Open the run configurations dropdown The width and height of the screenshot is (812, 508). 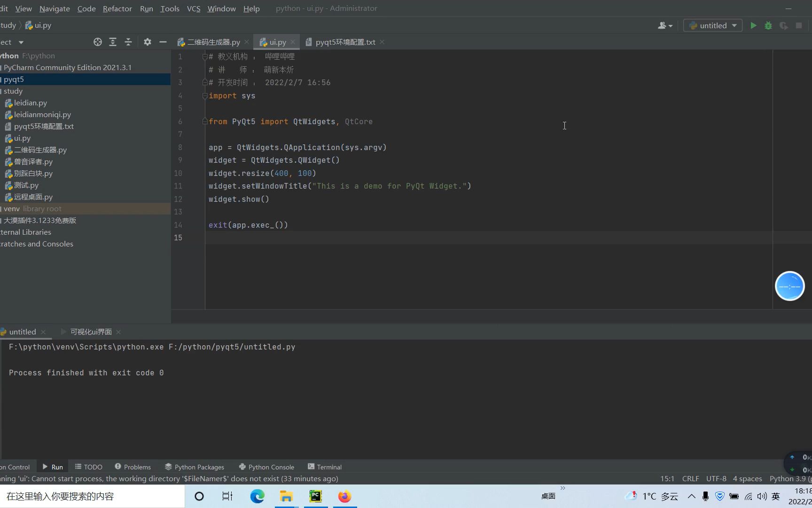click(x=734, y=25)
